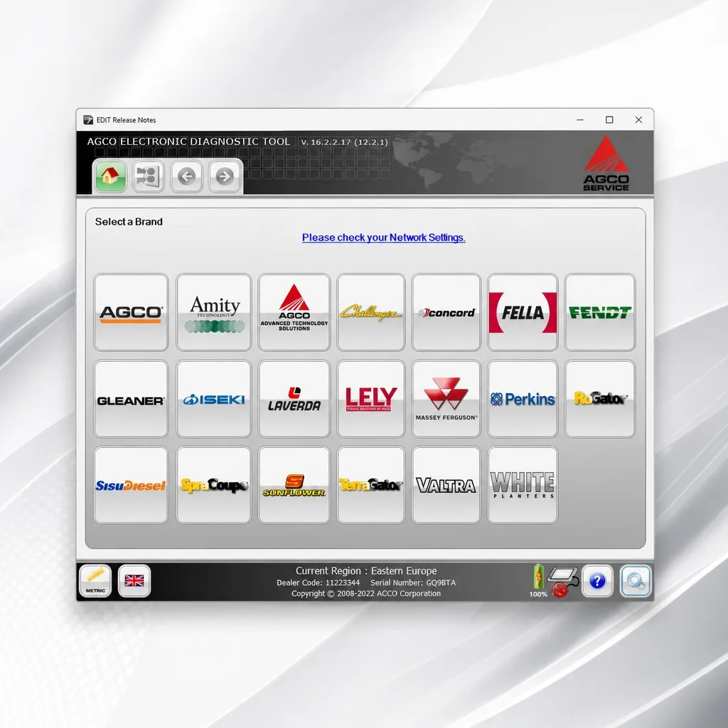Click the AGCO Service logo
The height and width of the screenshot is (728, 728).
pos(606,163)
